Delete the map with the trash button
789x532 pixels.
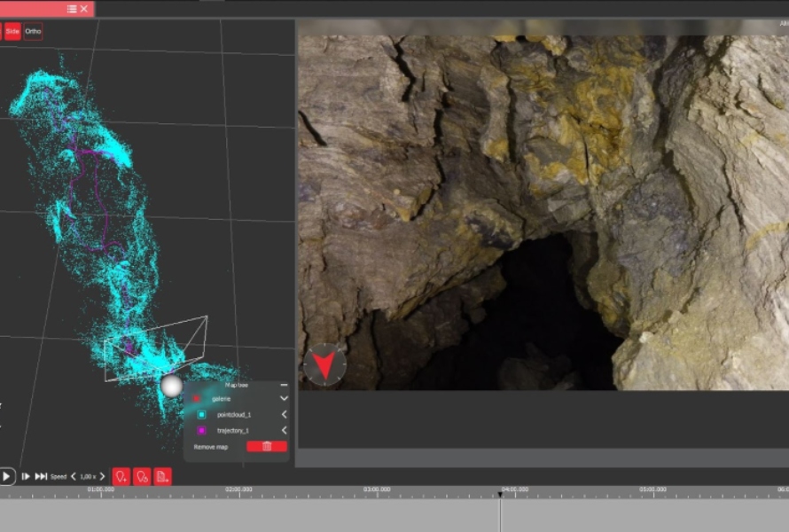point(267,447)
